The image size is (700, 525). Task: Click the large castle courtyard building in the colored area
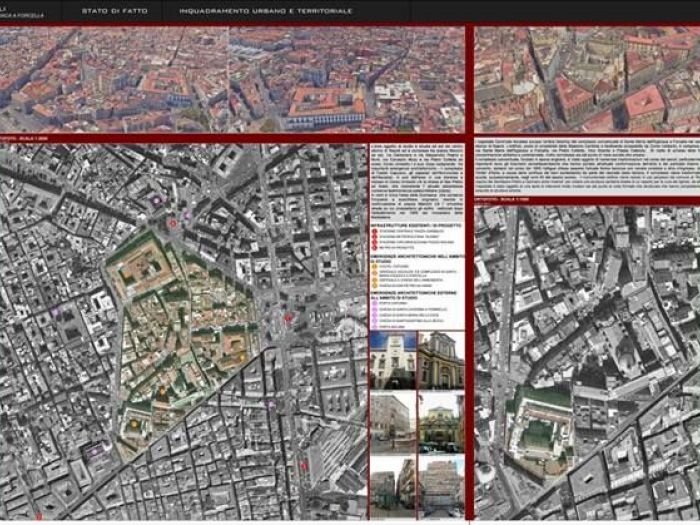140,266
